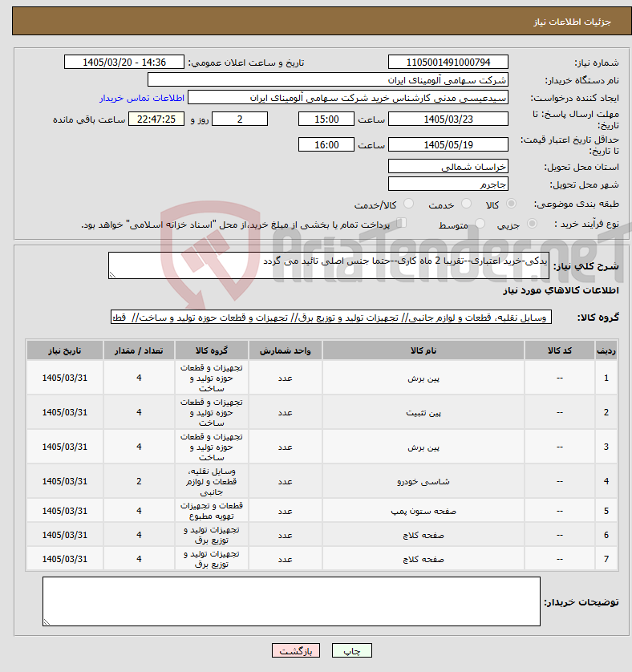632x672 pixels.
Task: Click the شماره نیاز number field
Action: (x=448, y=62)
